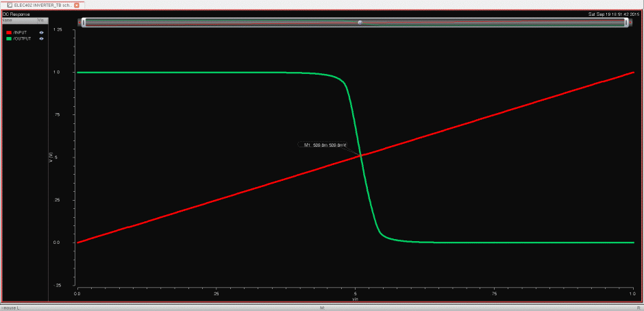Click the Vis column header in legend
644x311 pixels.
(42, 20)
